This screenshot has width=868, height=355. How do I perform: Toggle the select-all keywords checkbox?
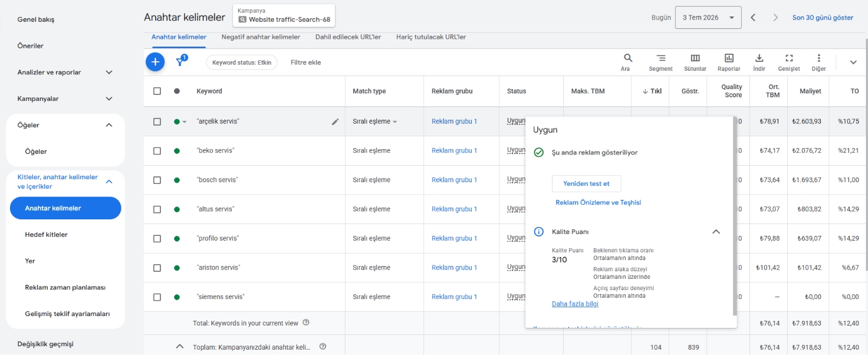157,91
